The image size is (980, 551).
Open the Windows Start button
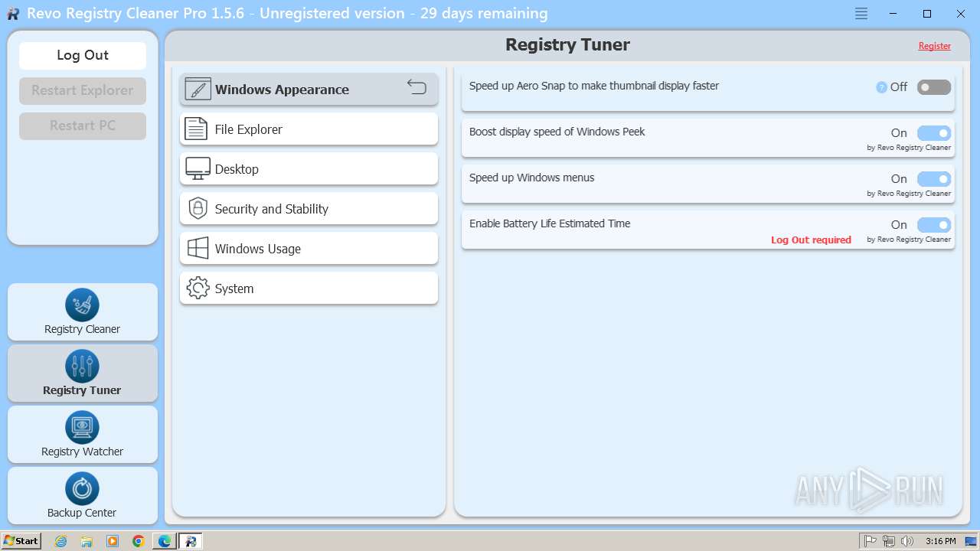21,541
